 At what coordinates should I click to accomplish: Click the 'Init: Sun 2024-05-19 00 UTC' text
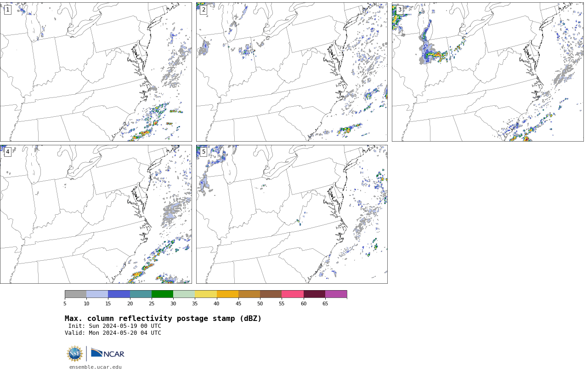(x=115, y=326)
